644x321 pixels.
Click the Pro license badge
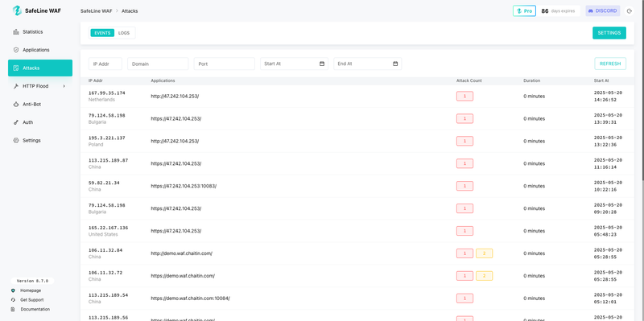pyautogui.click(x=524, y=11)
